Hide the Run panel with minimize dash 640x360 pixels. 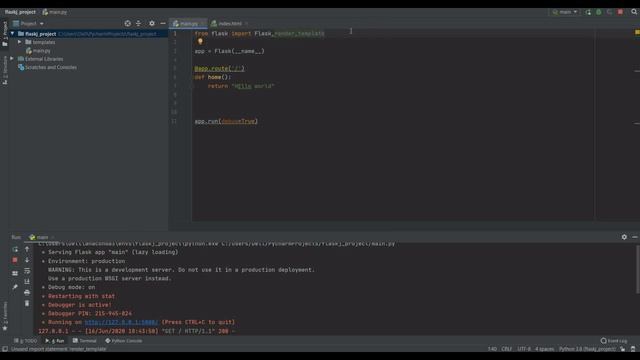(635, 237)
